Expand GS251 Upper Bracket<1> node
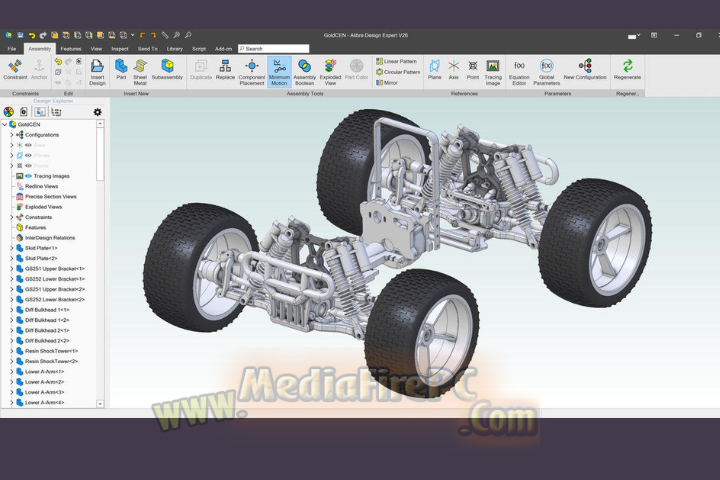Image resolution: width=720 pixels, height=480 pixels. 12,269
